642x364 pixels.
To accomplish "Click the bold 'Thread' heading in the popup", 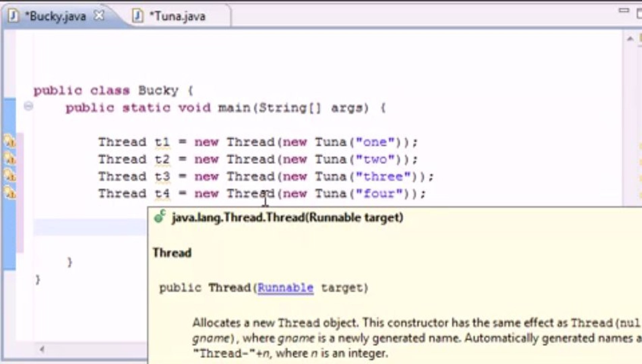I will tap(172, 253).
